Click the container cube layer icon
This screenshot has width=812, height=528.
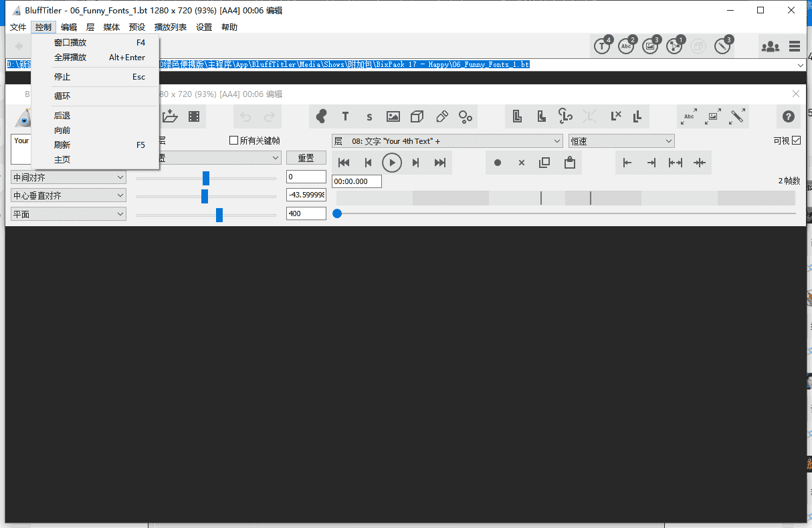(x=417, y=116)
